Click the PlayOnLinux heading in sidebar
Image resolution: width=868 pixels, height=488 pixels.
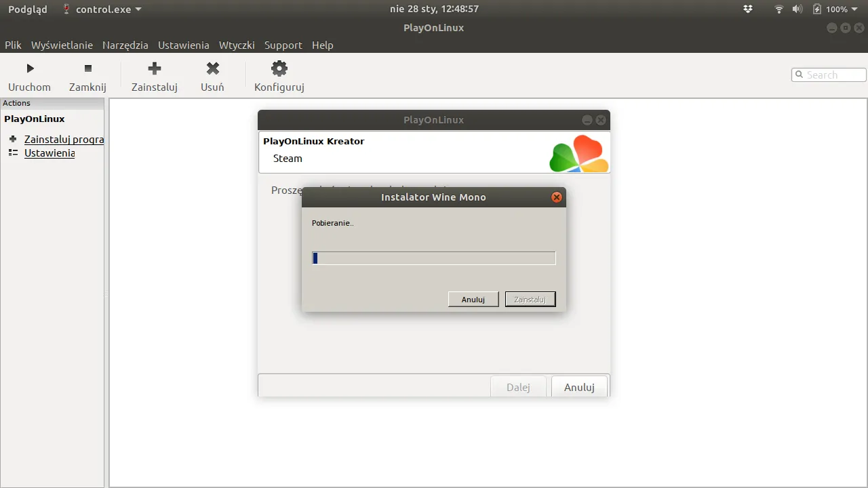[35, 119]
